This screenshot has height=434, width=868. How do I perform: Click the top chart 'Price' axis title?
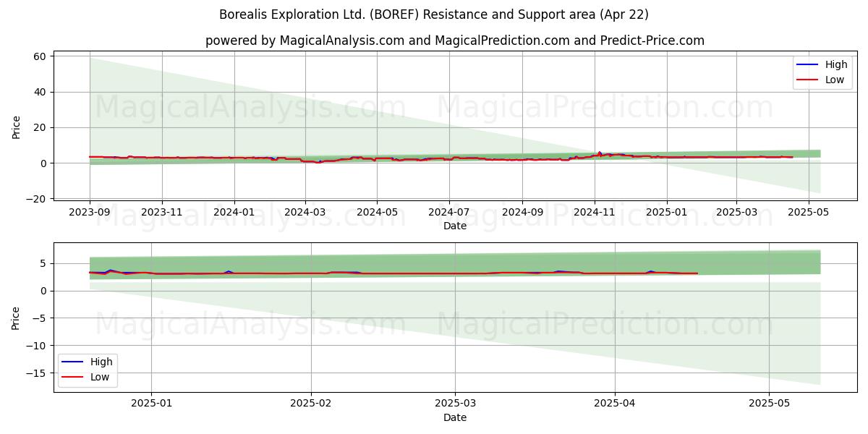(17, 127)
